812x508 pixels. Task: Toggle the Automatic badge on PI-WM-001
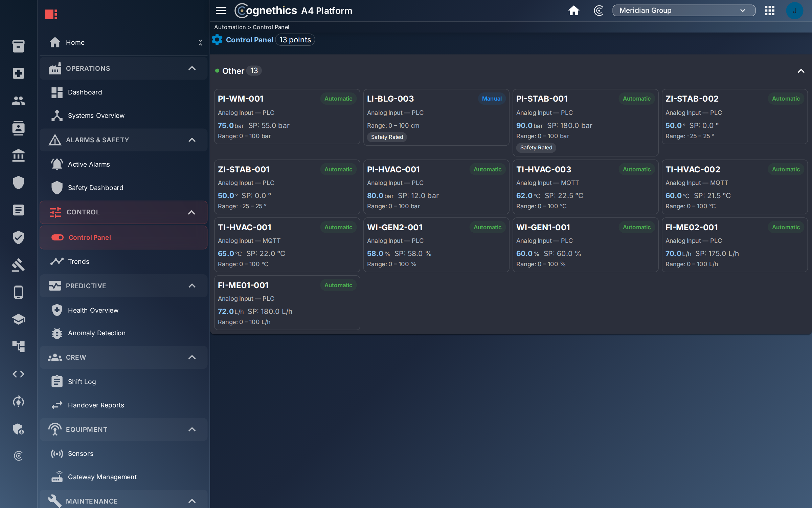tap(338, 99)
